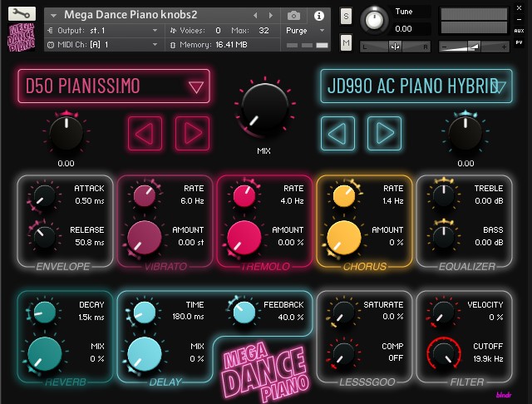
Task: Click the Tremolo RATE knob
Action: point(244,195)
